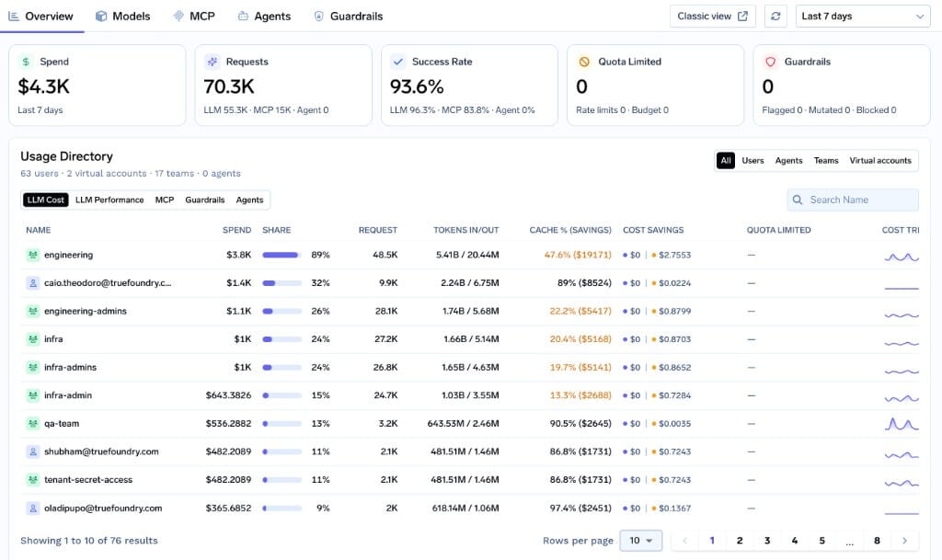Go to page 3

coord(767,541)
